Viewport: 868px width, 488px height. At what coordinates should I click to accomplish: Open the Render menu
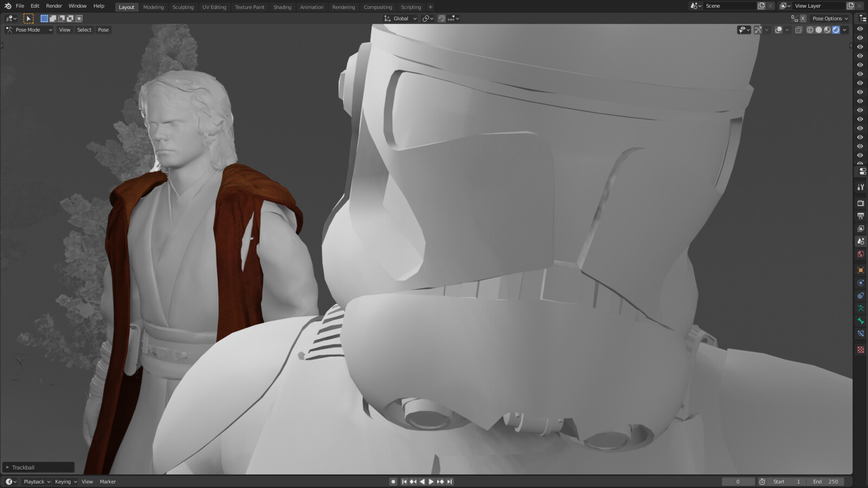point(54,6)
